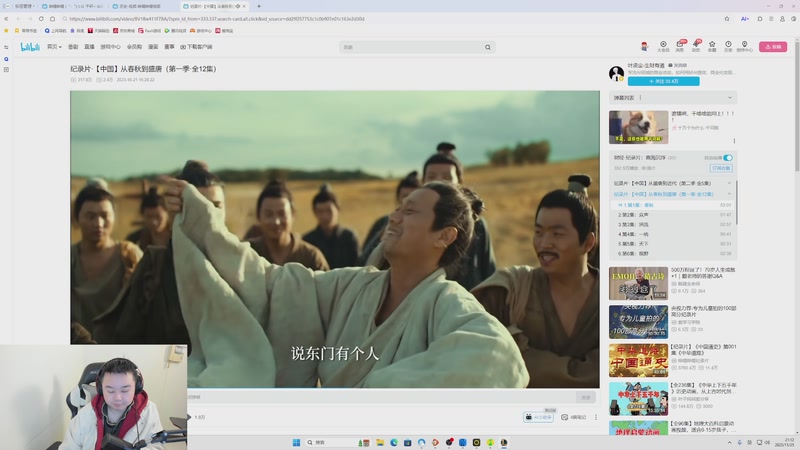Viewport: 800px width, 450px height.
Task: Collapse the 第一季 全12集 series section
Action: [x=729, y=194]
